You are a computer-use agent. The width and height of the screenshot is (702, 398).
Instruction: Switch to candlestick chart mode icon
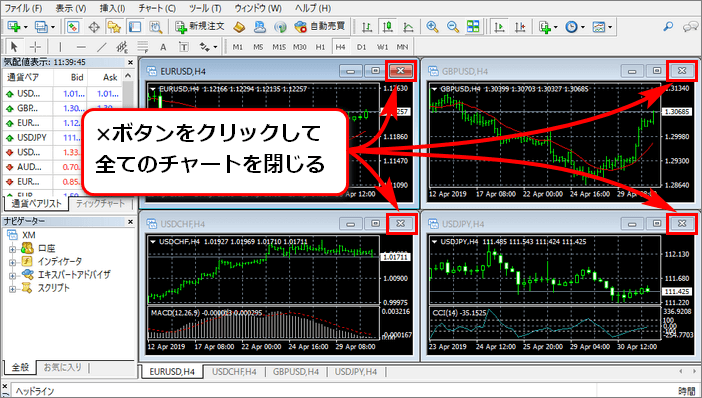click(x=387, y=27)
